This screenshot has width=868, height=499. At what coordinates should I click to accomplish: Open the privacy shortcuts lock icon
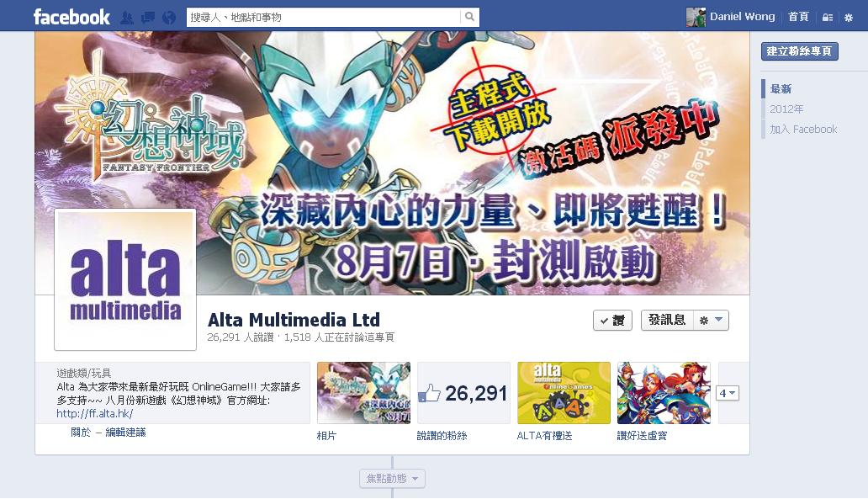(828, 18)
